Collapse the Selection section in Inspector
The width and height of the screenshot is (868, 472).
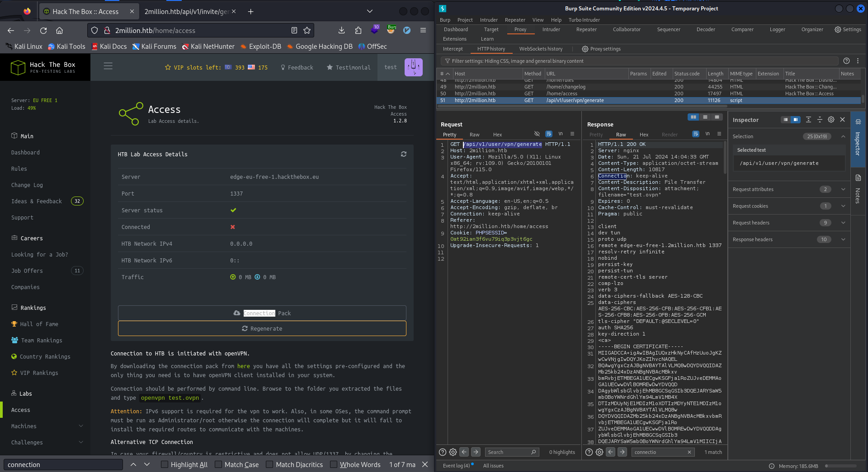(843, 136)
